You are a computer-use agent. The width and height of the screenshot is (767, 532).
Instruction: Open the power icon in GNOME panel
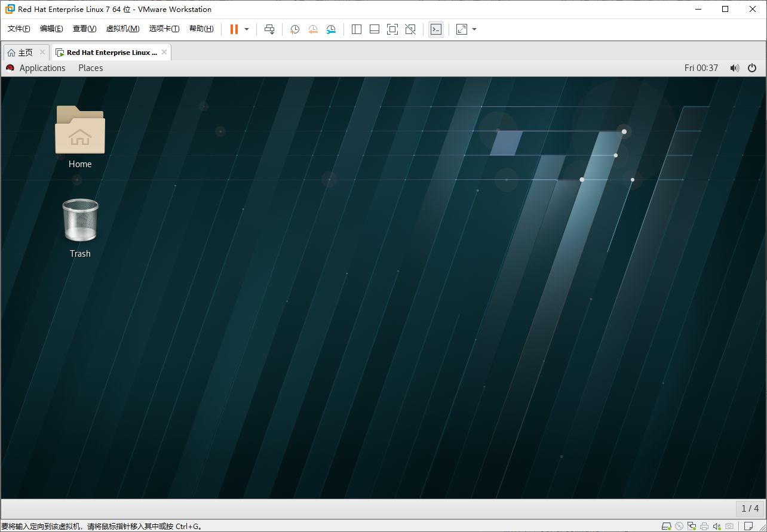(753, 68)
